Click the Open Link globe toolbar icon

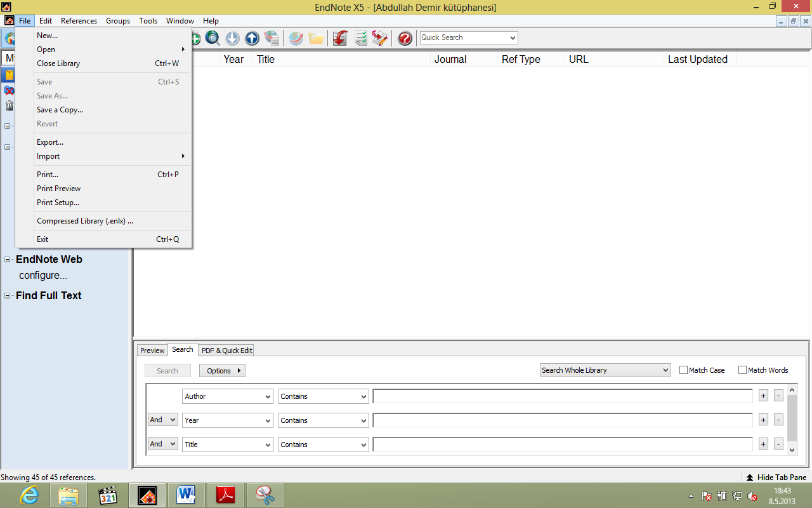pos(296,38)
